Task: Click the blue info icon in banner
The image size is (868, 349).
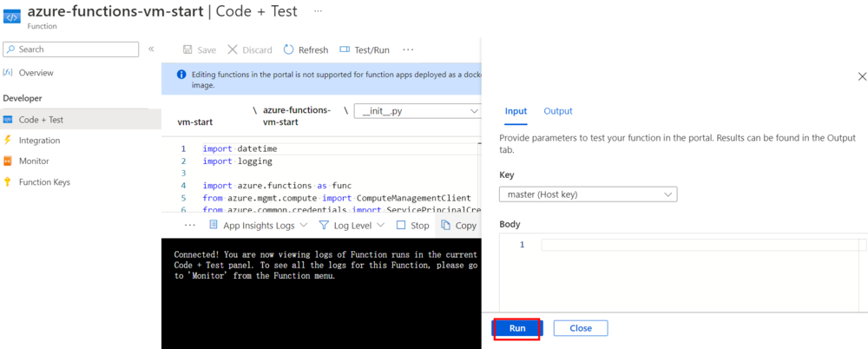Action: 181,75
